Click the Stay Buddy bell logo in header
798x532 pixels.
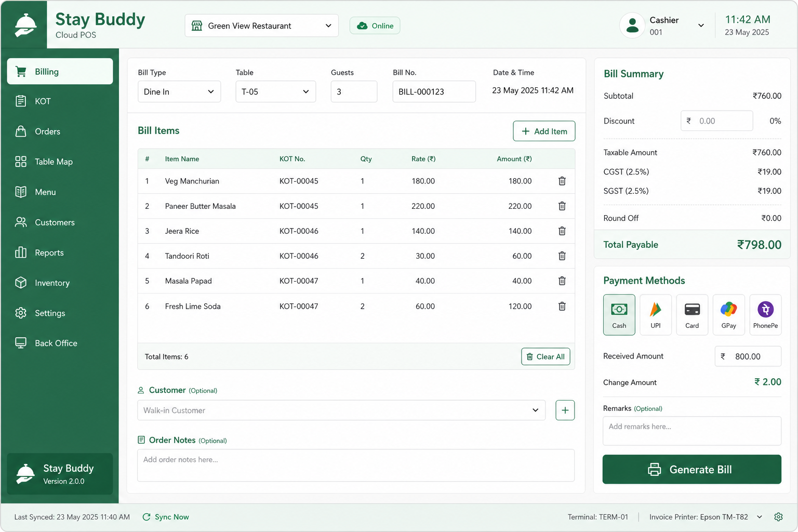point(24,25)
